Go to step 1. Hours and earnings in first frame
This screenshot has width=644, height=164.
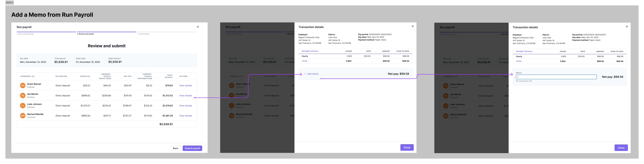click(25, 34)
